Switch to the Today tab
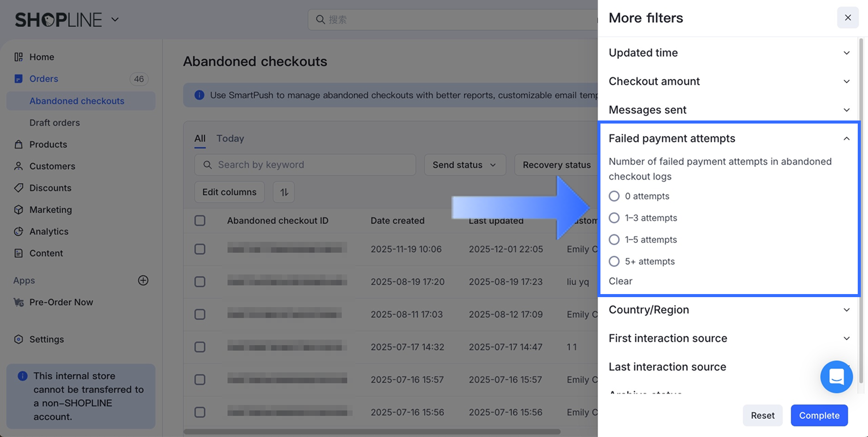Screen dimensions: 868x437 click(230, 138)
